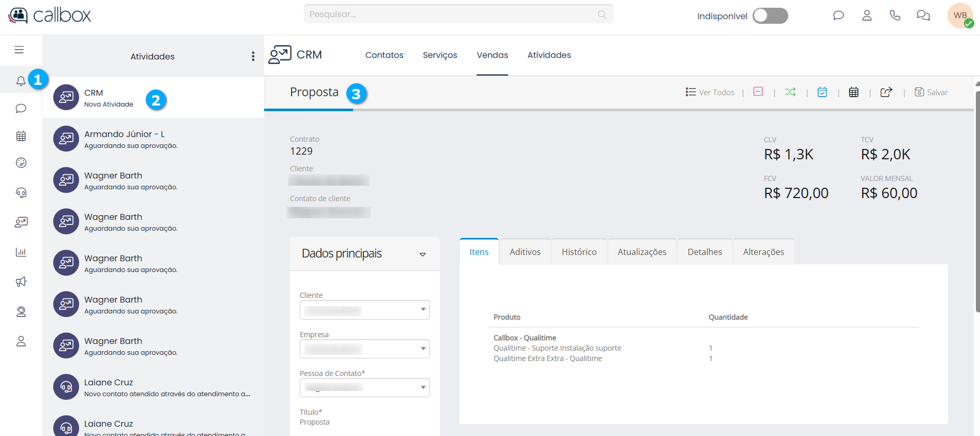Open the Contatos menu in CRM
This screenshot has width=980, height=436.
pos(384,55)
